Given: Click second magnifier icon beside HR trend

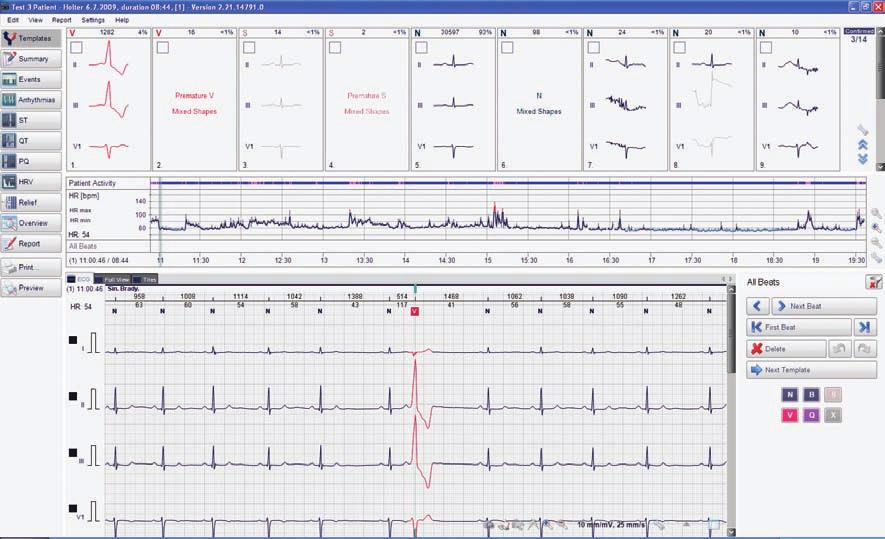Looking at the screenshot, I should (x=876, y=228).
